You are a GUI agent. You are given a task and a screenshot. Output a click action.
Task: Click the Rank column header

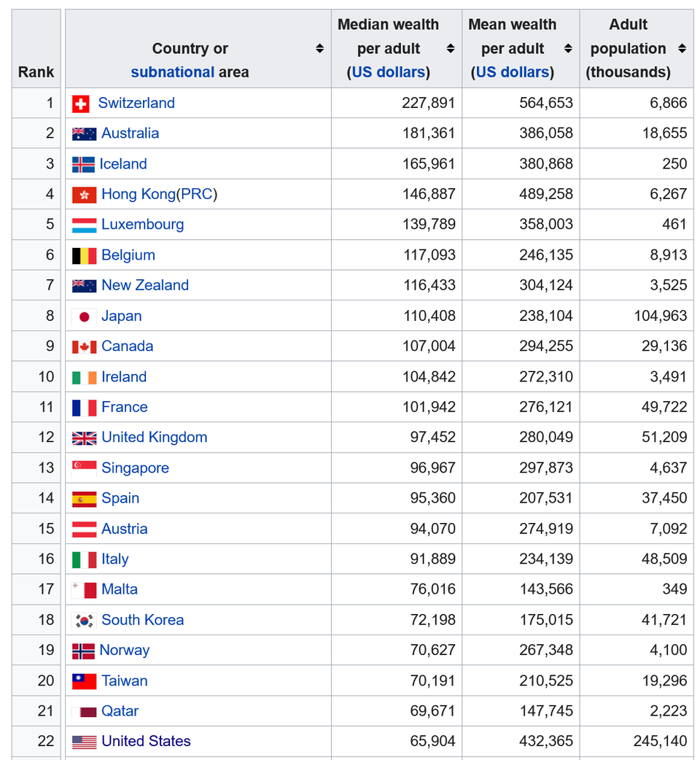click(36, 48)
